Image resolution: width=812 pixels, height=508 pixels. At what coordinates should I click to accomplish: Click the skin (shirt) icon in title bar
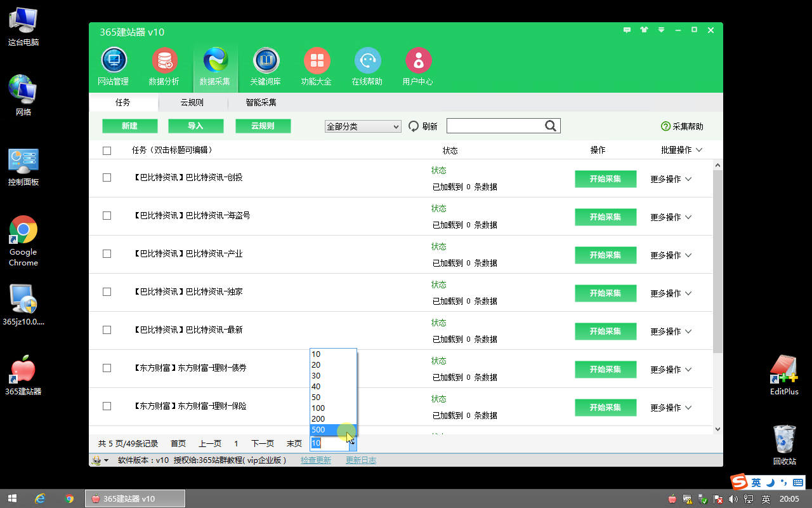tap(645, 30)
